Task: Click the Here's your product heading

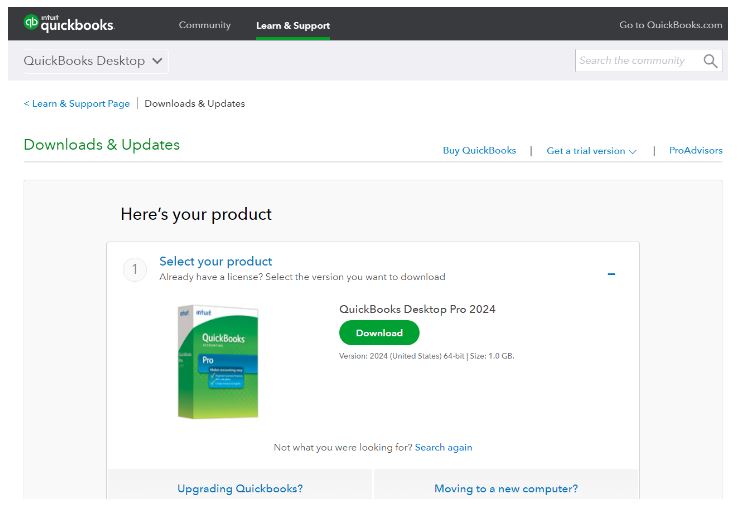Action: tap(196, 215)
